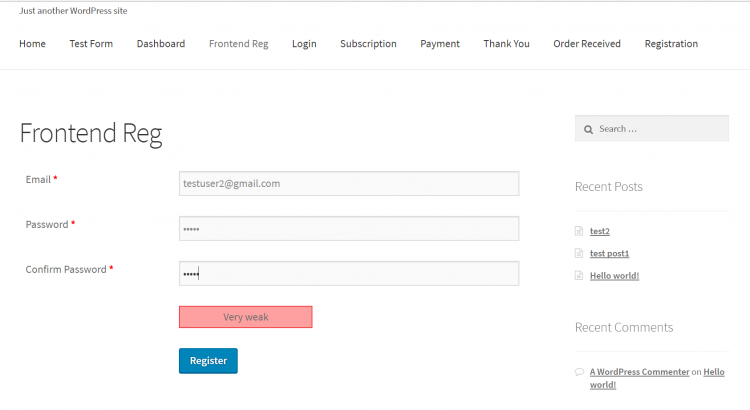Click the magnifier search icon
Image resolution: width=750 pixels, height=410 pixels.
(588, 129)
